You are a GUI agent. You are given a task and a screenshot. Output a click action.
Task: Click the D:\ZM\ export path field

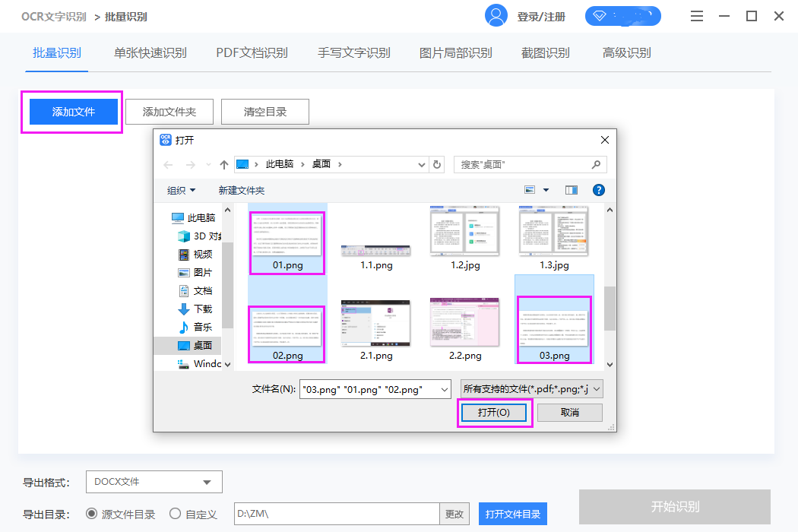337,514
